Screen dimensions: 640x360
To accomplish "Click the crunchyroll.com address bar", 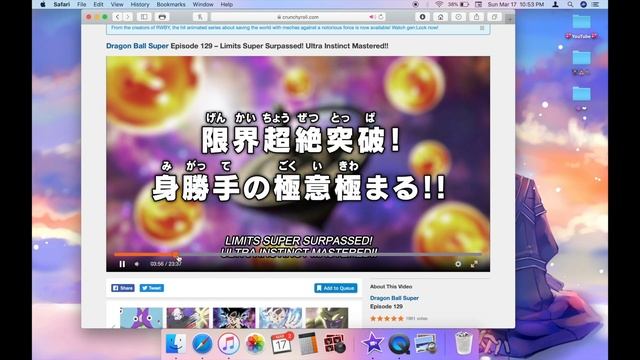I will click(x=298, y=17).
